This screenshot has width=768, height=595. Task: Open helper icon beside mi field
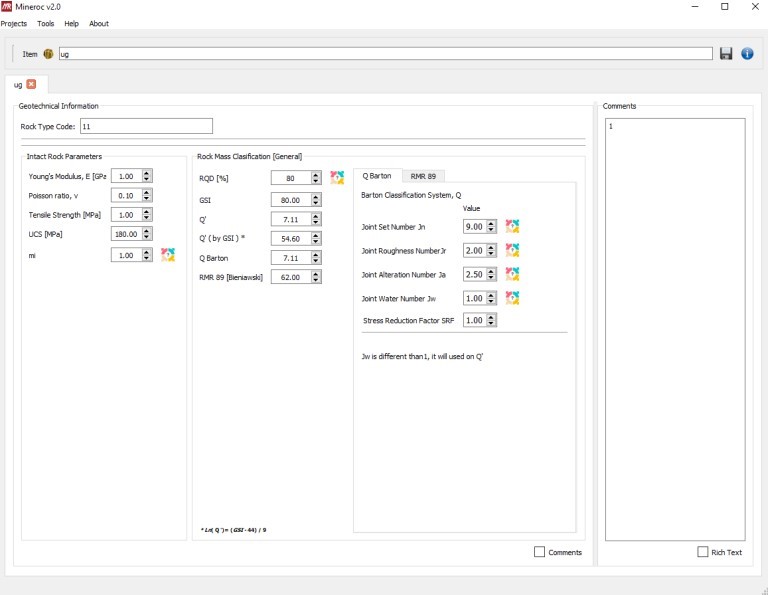tap(168, 255)
